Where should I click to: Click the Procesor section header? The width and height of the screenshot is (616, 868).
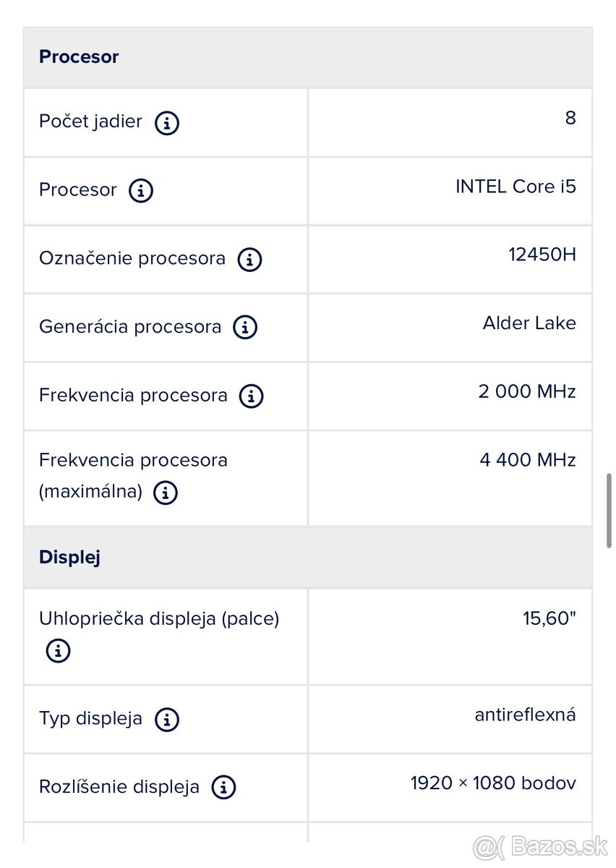coord(79,57)
